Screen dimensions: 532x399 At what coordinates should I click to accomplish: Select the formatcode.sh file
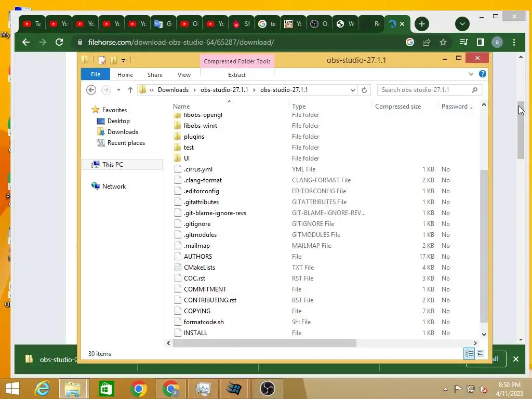click(204, 322)
